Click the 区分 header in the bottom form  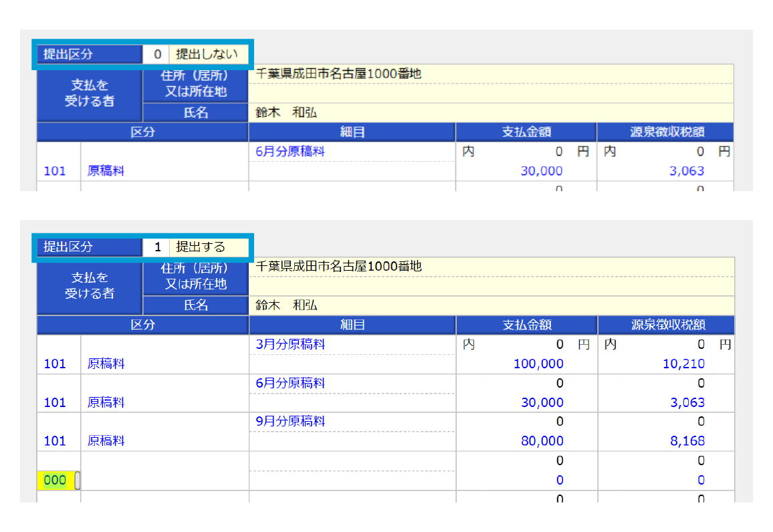(142, 325)
